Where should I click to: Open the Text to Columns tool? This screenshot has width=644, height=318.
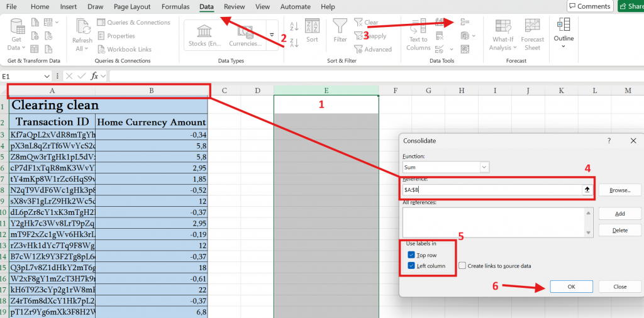pyautogui.click(x=418, y=33)
